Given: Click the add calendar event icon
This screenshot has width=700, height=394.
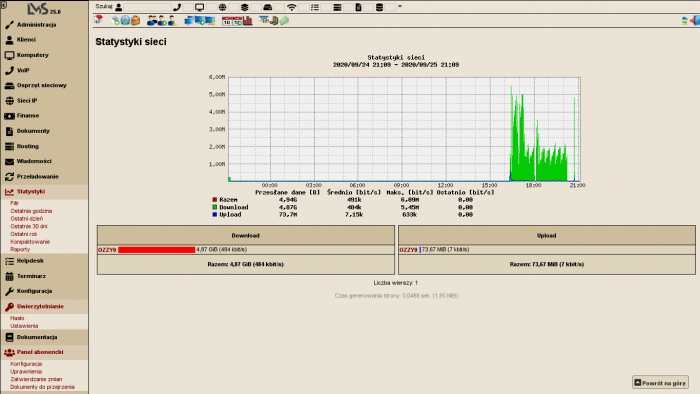Looking at the screenshot, I should tap(238, 21).
